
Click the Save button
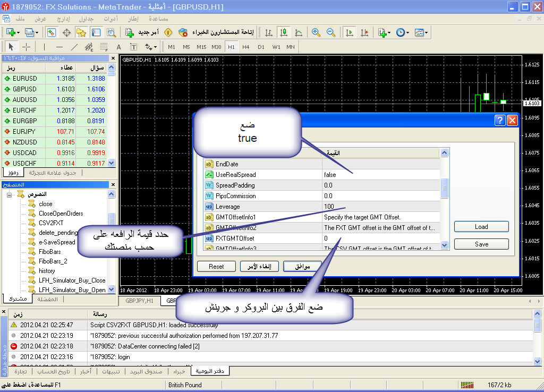coord(481,244)
